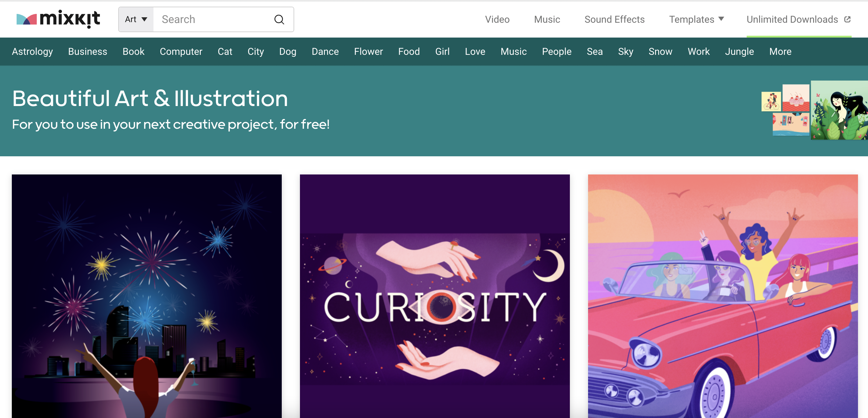Expand the Templates menu arrow
This screenshot has height=418, width=868.
(721, 19)
